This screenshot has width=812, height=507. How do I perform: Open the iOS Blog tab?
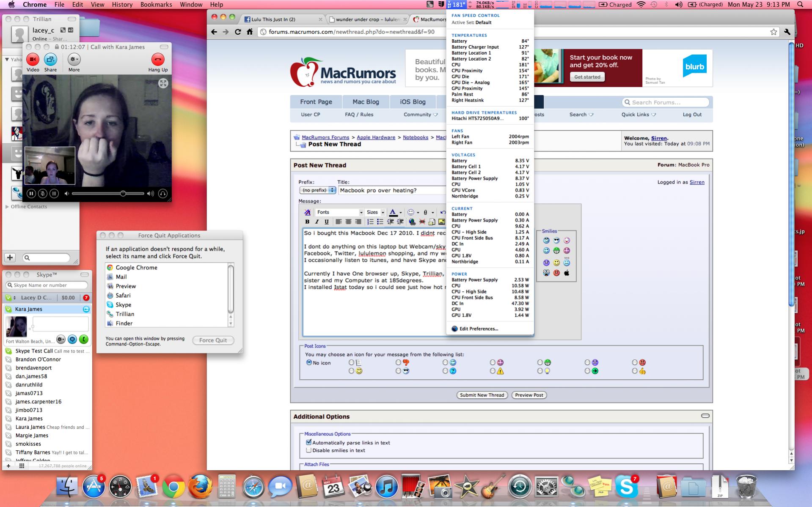pyautogui.click(x=413, y=102)
